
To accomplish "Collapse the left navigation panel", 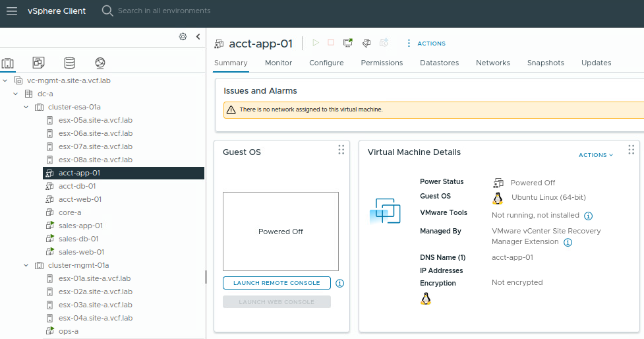I will click(198, 37).
